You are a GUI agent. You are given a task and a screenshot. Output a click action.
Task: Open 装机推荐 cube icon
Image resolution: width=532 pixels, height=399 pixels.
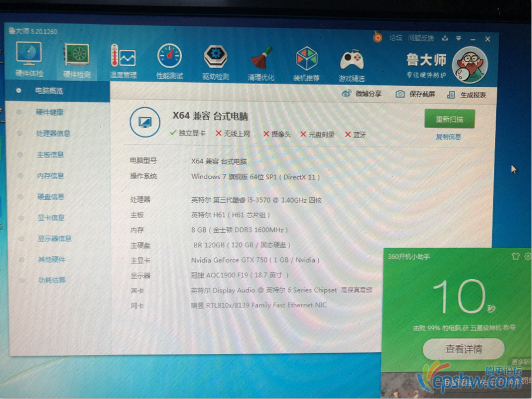pyautogui.click(x=307, y=64)
